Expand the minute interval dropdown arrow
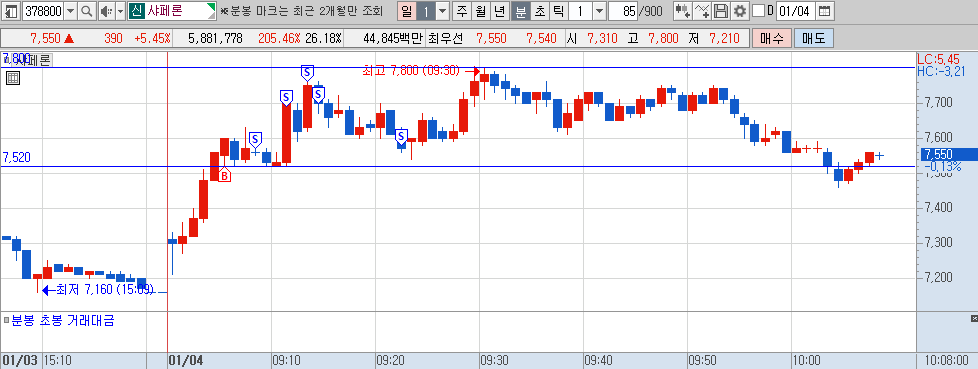This screenshot has height=369, width=978. tap(599, 11)
